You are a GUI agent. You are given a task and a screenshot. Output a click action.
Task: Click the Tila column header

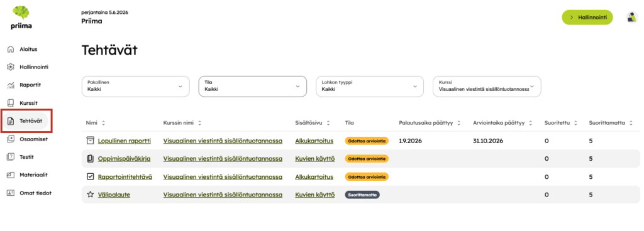pos(350,123)
